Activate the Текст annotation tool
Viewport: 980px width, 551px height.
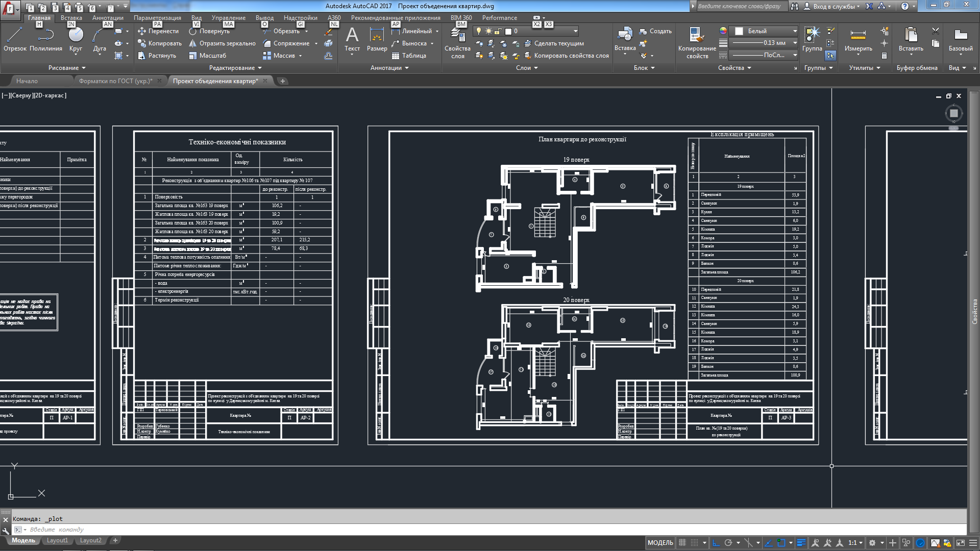352,40
